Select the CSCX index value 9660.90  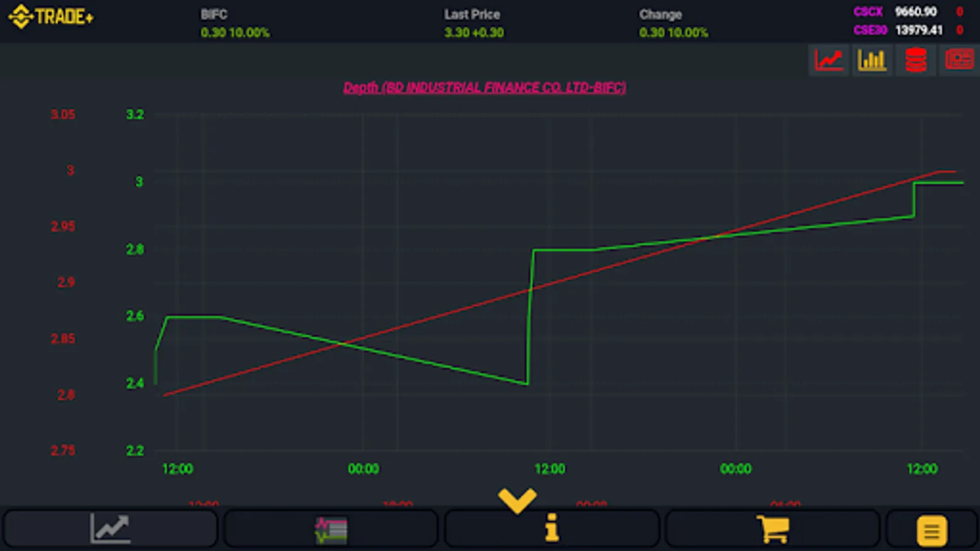tap(916, 12)
